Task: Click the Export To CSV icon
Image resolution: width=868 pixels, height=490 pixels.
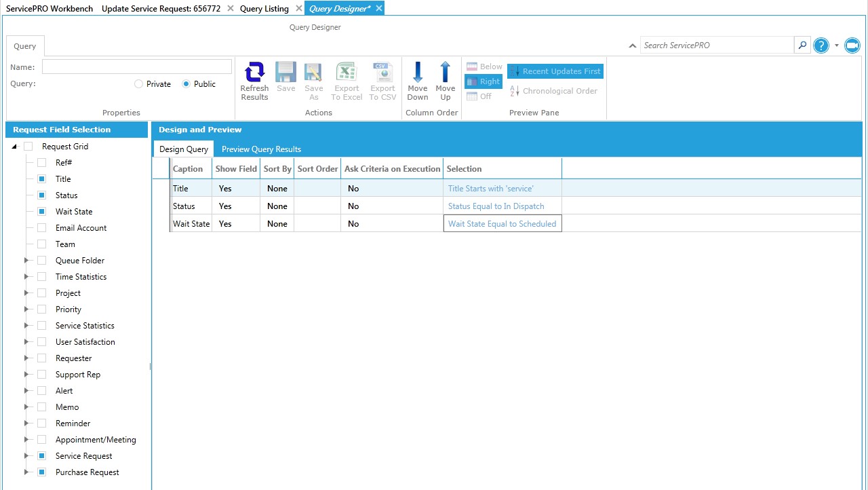Action: 382,72
